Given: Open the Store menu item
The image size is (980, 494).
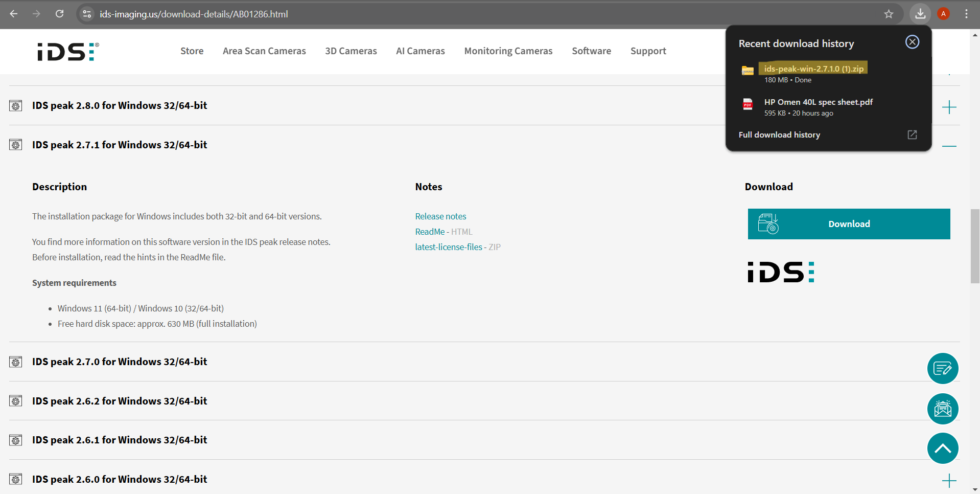Looking at the screenshot, I should [x=192, y=51].
